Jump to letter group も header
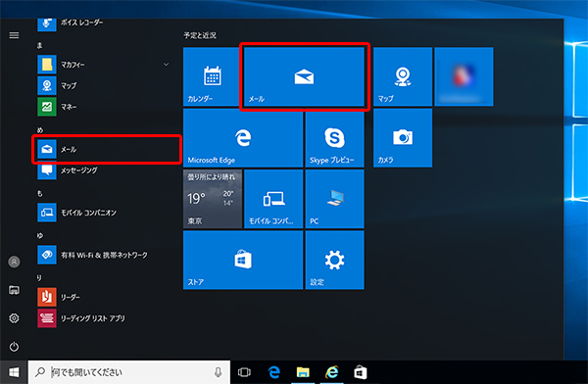The image size is (588, 384). 40,194
